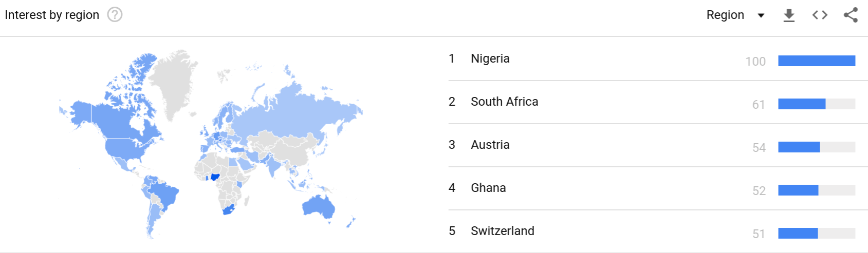Expand the Region dropdown arrow
This screenshot has height=253, width=868.
click(x=761, y=15)
